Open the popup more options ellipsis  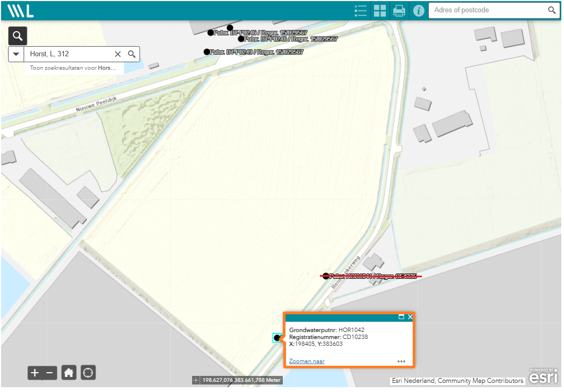(401, 361)
